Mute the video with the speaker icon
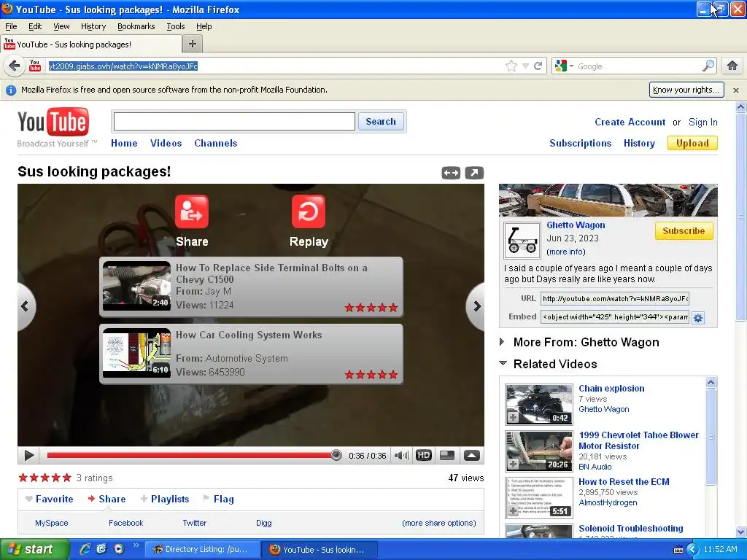This screenshot has height=560, width=747. 402,455
